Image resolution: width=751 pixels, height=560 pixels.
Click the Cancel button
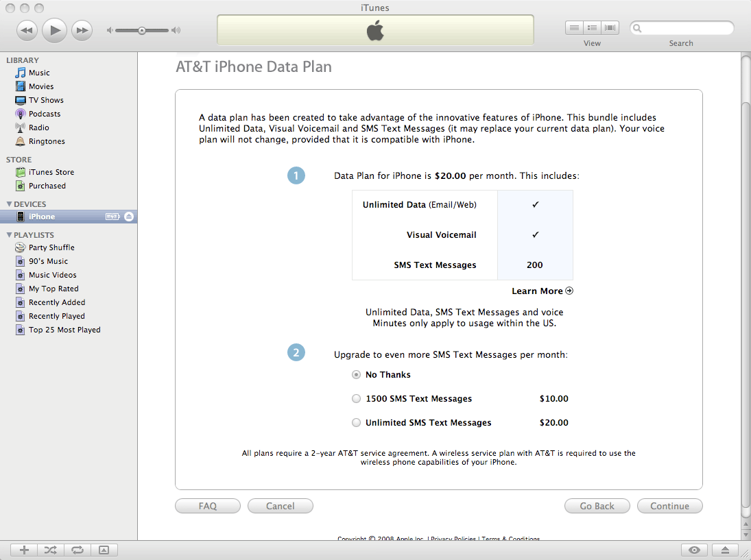(281, 506)
